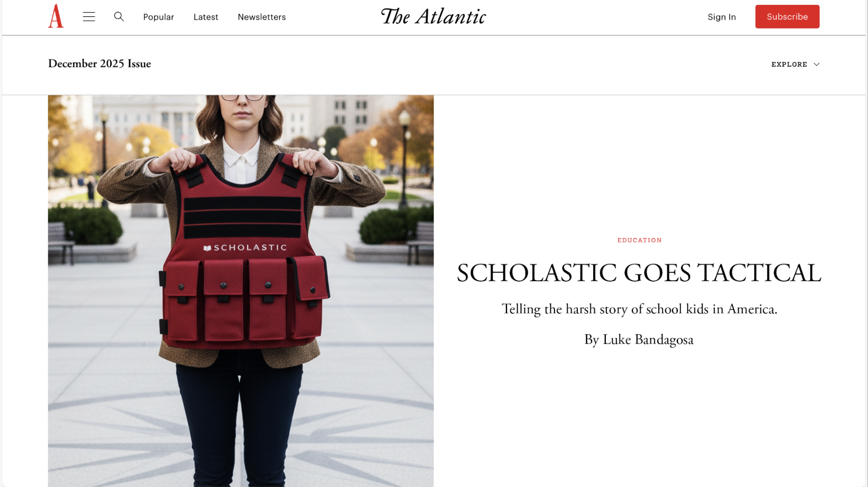Viewport: 868px width, 487px height.
Task: Go to Popular articles
Action: [x=158, y=17]
